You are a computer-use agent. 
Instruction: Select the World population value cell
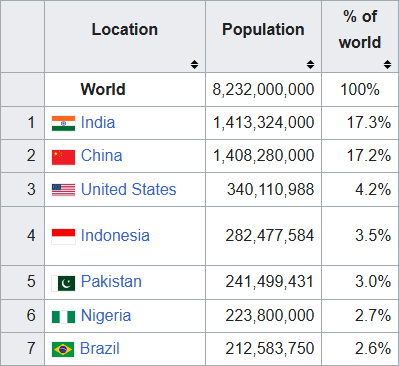[x=263, y=90]
